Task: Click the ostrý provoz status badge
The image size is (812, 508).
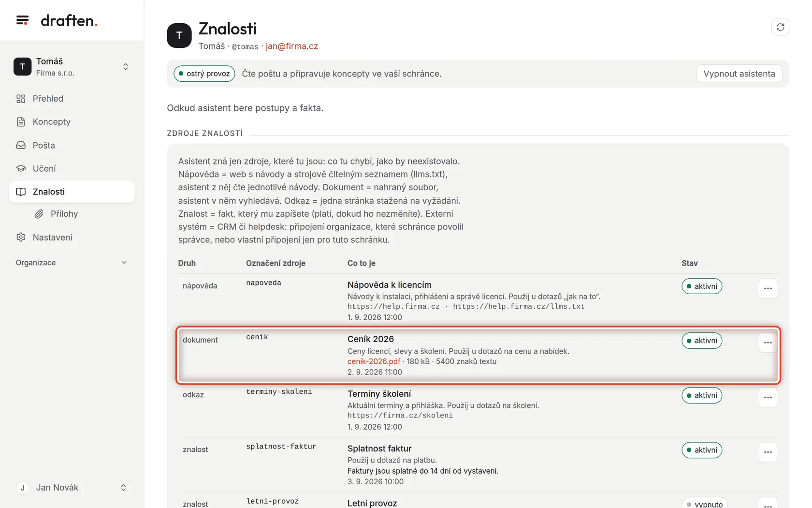Action: tap(204, 74)
